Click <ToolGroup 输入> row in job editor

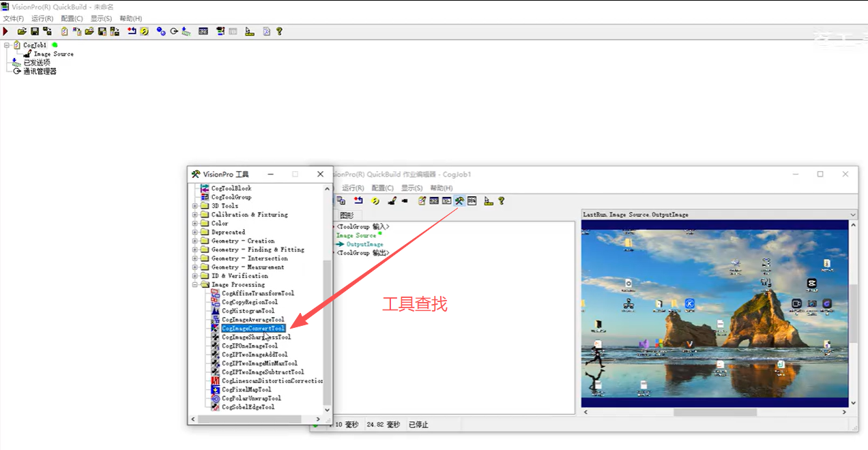pos(363,226)
